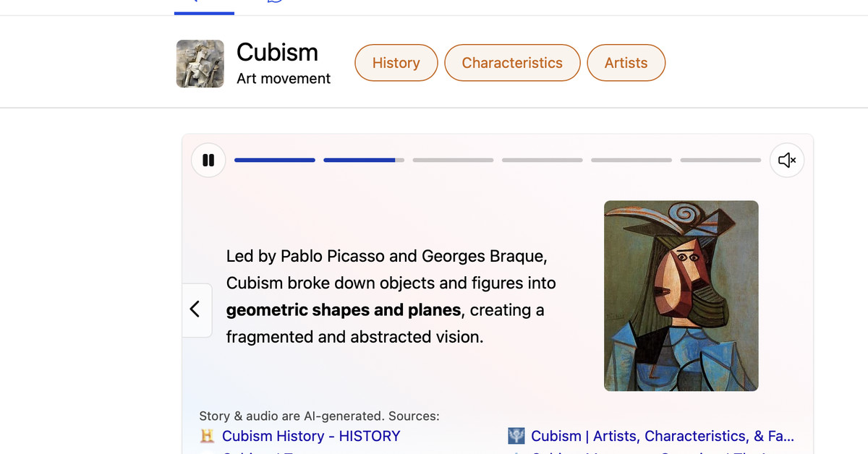Select the Characteristics topic chip
Screen dimensions: 868x454
[512, 63]
